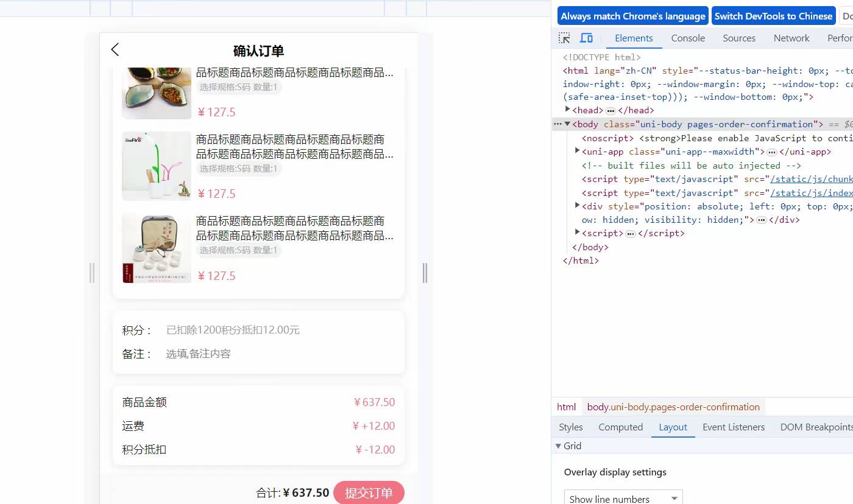Collapse the body element in the DOM tree
This screenshot has width=853, height=504.
568,124
